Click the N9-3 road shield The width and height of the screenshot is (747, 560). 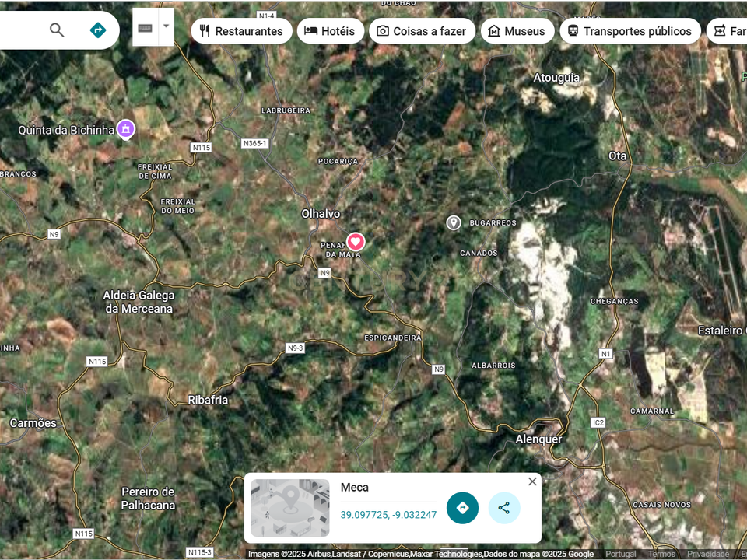[x=296, y=348]
